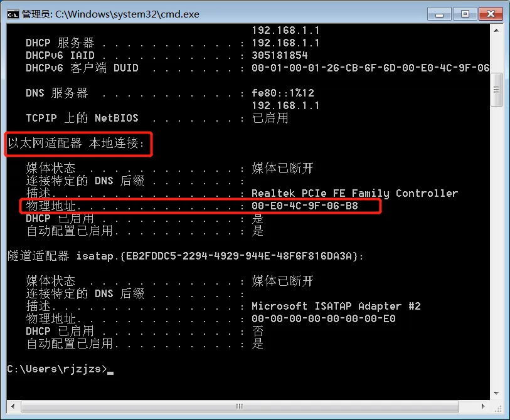Click the horizontal scrollbar right arrow
510x420 pixels.
[483, 406]
